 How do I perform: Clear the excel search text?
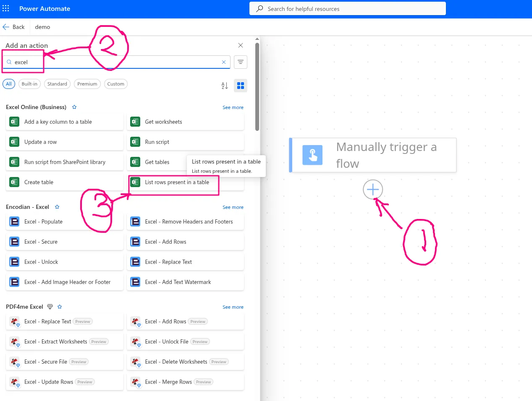224,62
